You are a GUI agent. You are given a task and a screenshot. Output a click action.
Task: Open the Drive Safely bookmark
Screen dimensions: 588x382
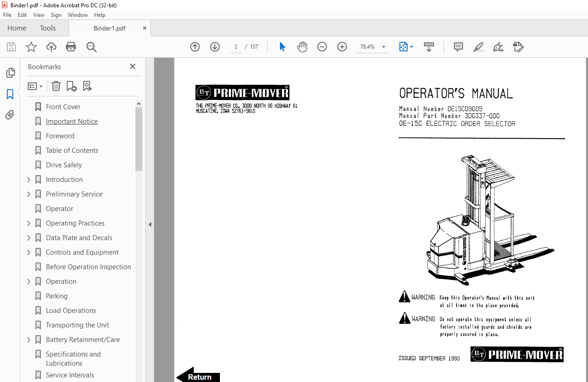point(64,165)
